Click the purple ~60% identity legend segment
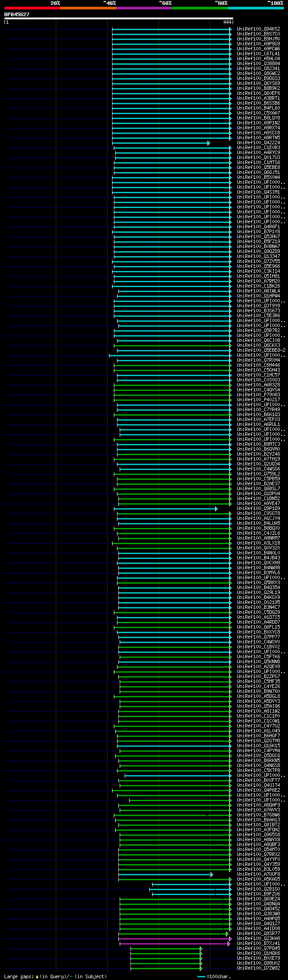288x980 pixels. coord(144,8)
